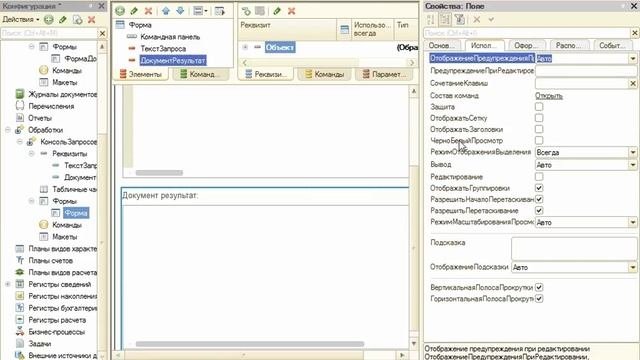This screenshot has width=640, height=360.
Task: Edit the requisite with the green pencil
Action: 277,11
